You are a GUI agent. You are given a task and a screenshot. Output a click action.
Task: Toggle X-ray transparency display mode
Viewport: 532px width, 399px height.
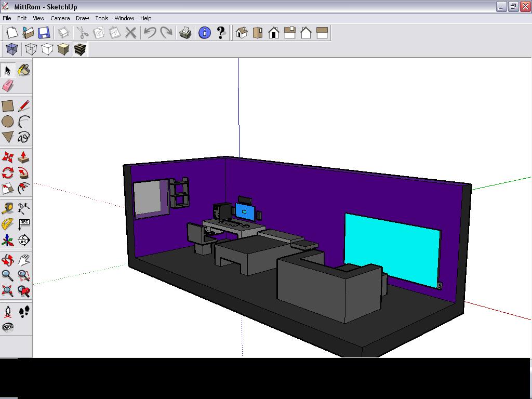click(x=12, y=49)
